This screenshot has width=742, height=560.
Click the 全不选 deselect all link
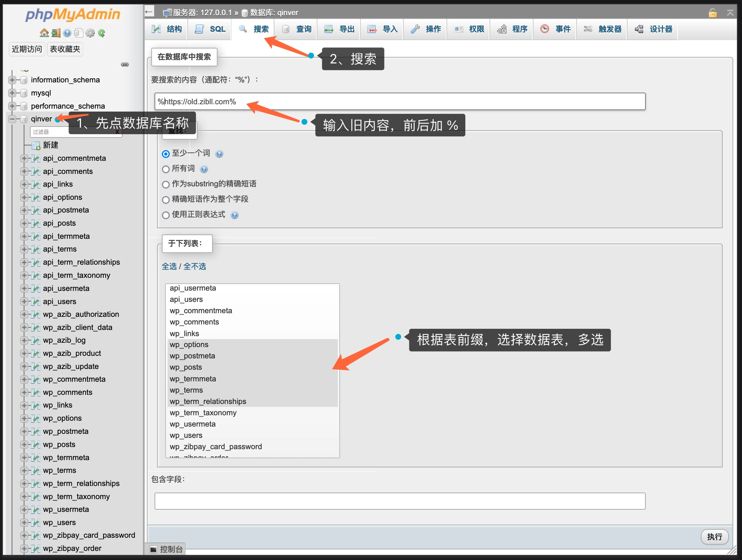pos(195,267)
